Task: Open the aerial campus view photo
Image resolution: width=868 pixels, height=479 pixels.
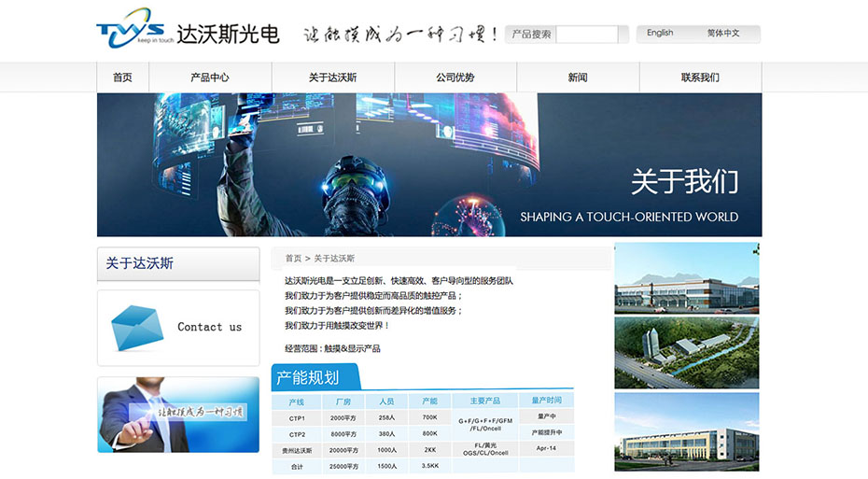Action: coord(686,353)
